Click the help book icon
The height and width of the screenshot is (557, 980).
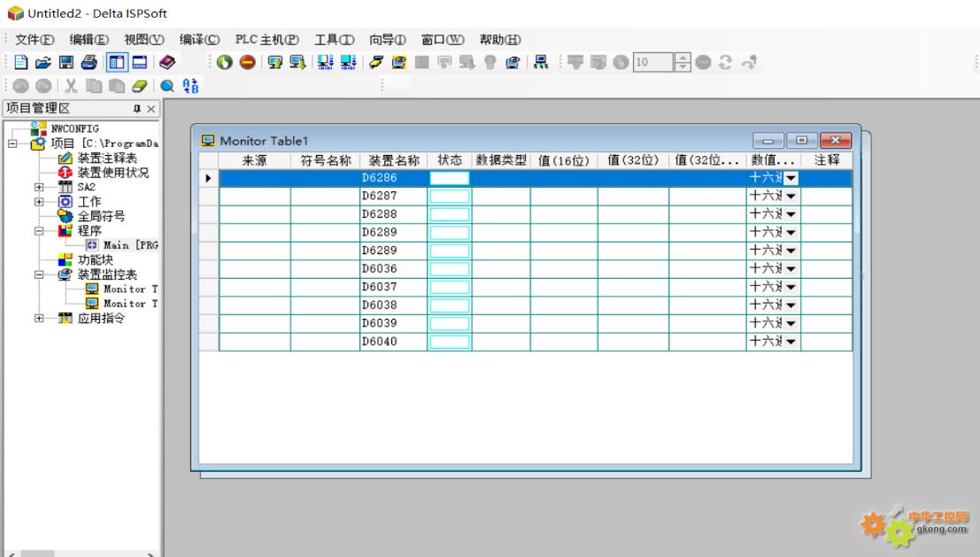pos(167,62)
